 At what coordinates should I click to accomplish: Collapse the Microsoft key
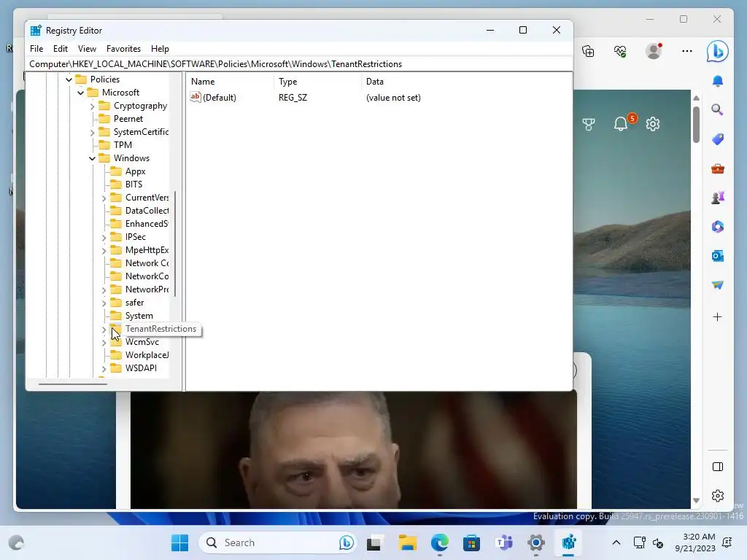80,93
